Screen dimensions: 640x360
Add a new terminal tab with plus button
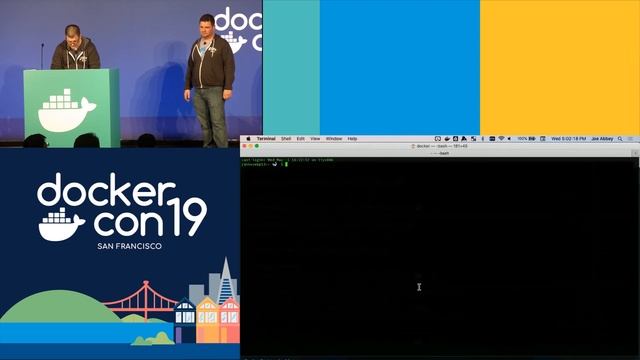pyautogui.click(x=635, y=153)
